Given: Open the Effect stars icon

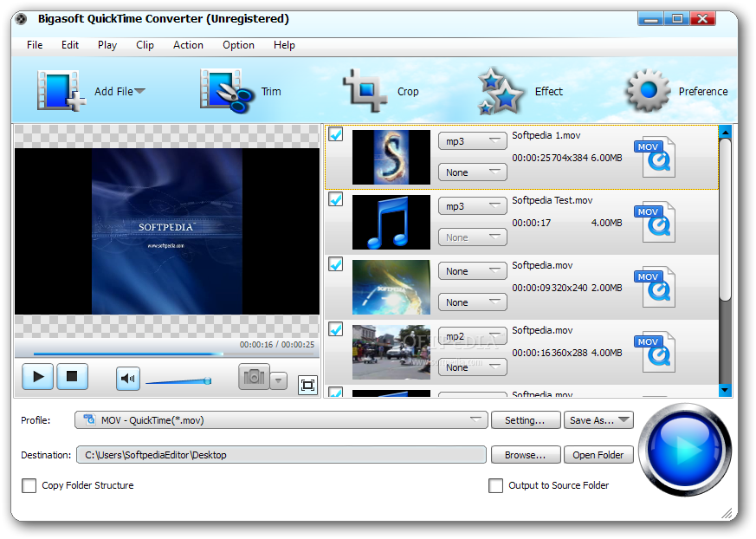Looking at the screenshot, I should pyautogui.click(x=500, y=91).
